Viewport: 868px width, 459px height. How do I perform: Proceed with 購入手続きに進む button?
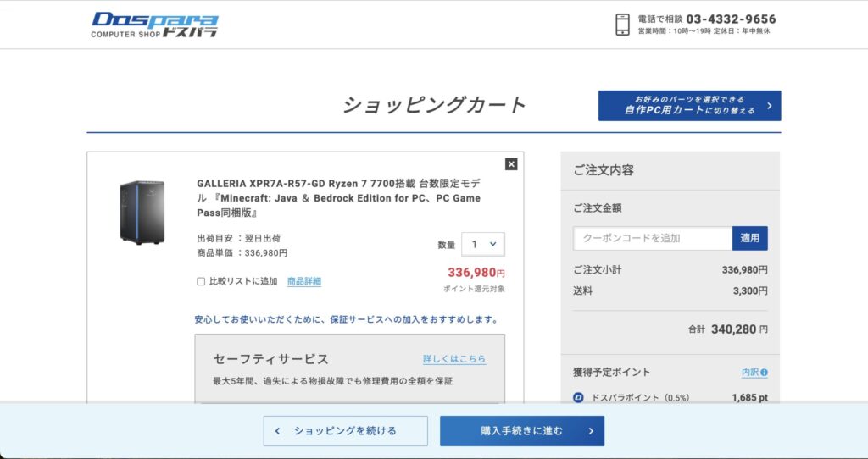pyautogui.click(x=521, y=431)
